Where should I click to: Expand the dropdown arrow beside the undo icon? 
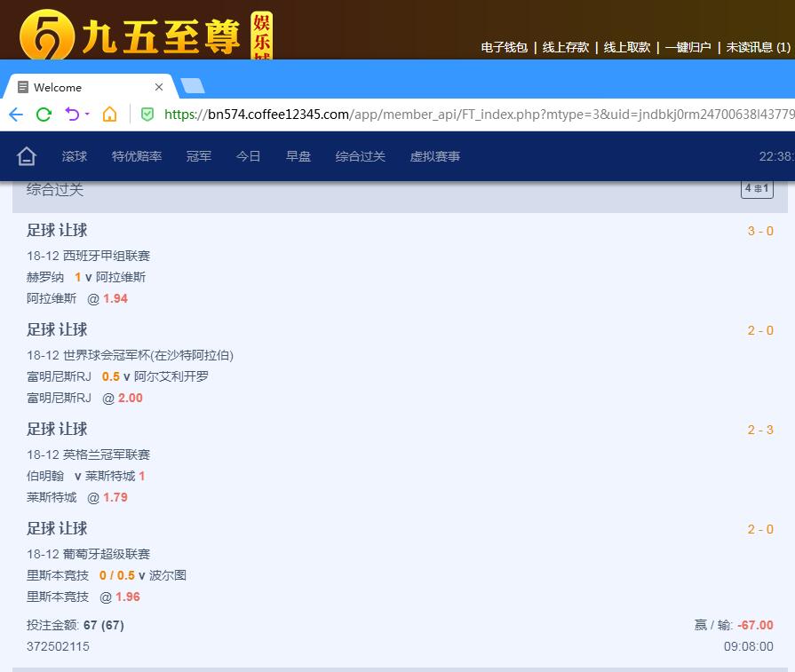click(85, 115)
